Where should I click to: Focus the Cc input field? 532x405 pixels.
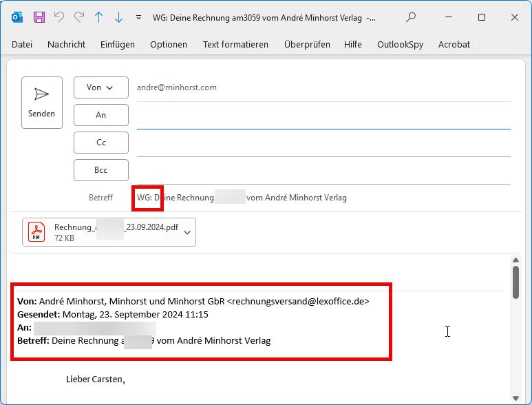click(323, 143)
